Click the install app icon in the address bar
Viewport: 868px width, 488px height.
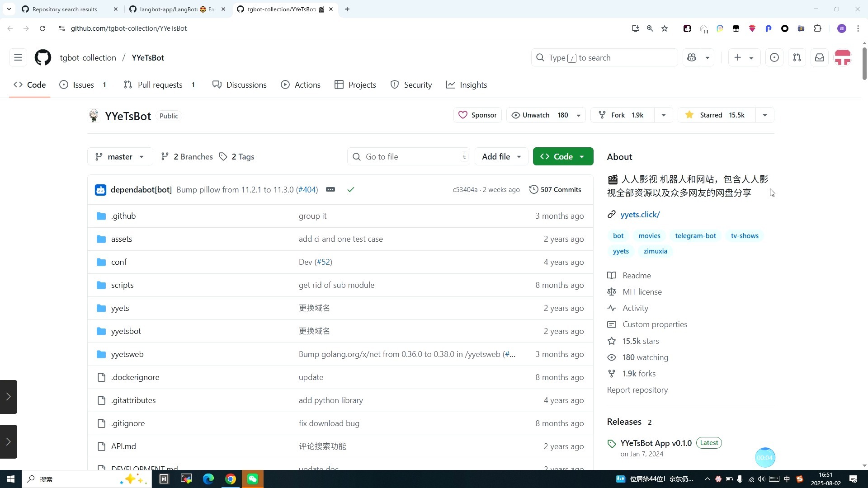[636, 28]
